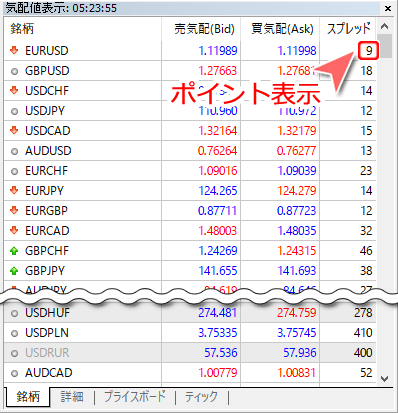Select the USDCHF symbol name
The image size is (398, 413).
click(47, 91)
